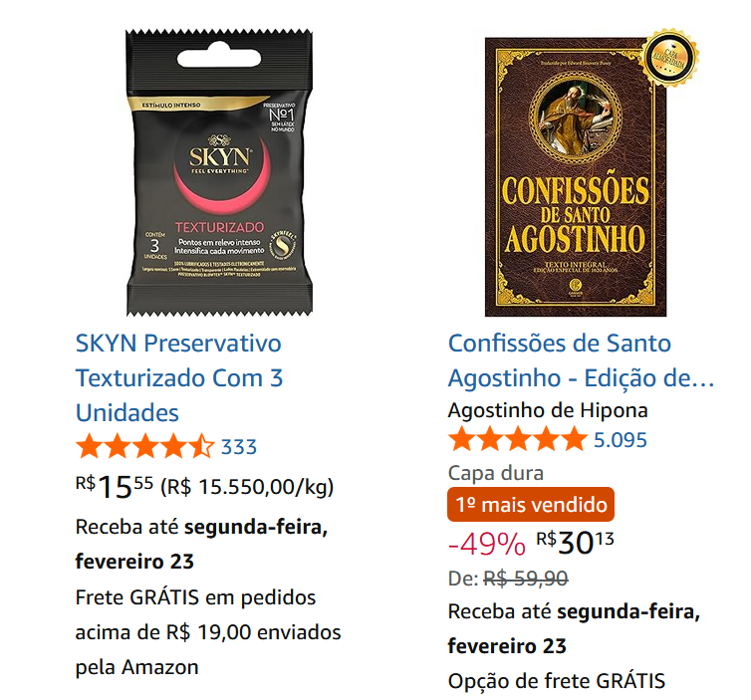Viewport: 751px width, 700px height.
Task: Select the Capa dura format label
Action: pos(496,473)
